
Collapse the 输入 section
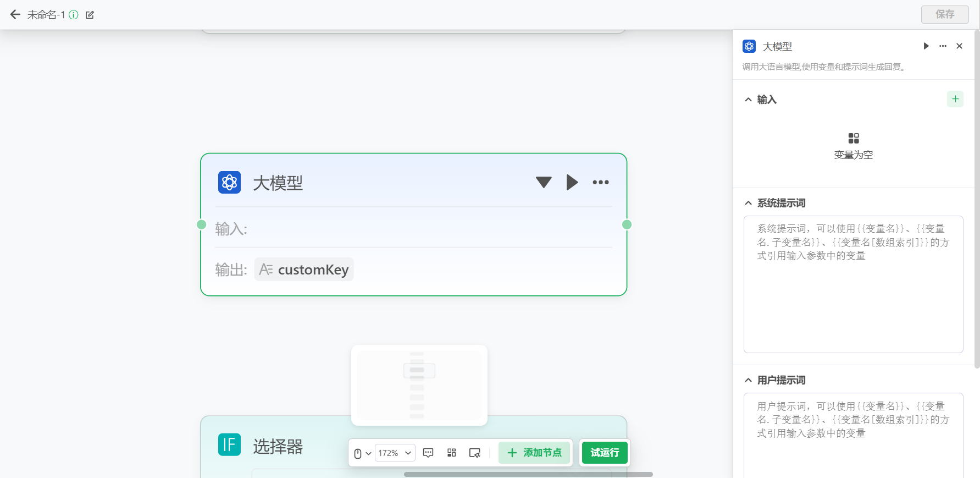click(x=748, y=100)
